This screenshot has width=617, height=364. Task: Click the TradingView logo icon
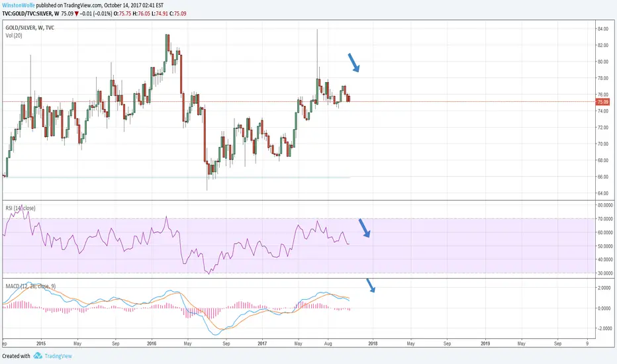click(x=38, y=356)
